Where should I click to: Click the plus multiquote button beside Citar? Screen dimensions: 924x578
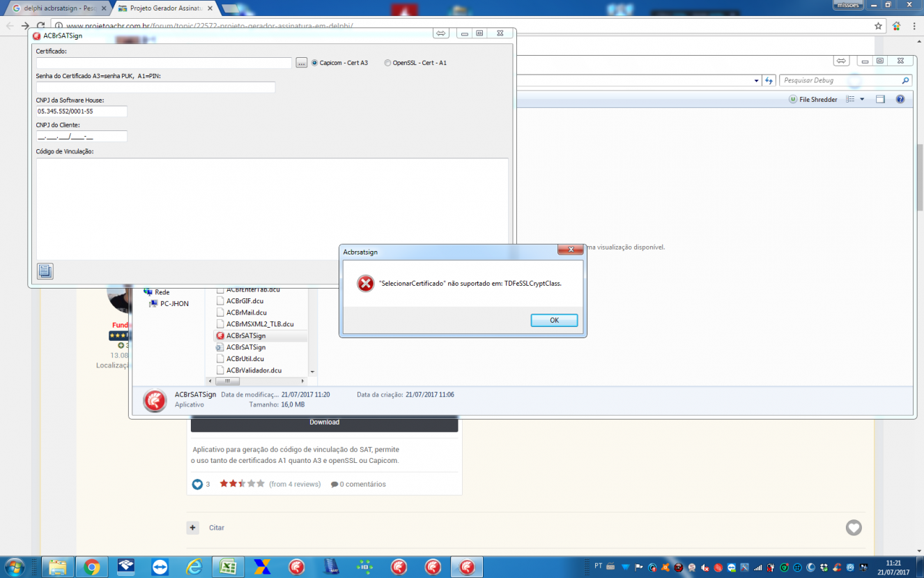point(193,528)
